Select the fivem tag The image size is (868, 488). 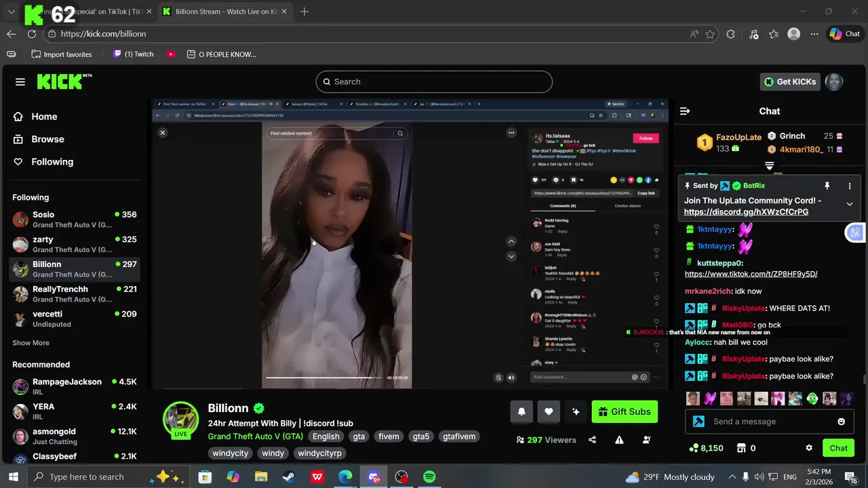pos(389,436)
